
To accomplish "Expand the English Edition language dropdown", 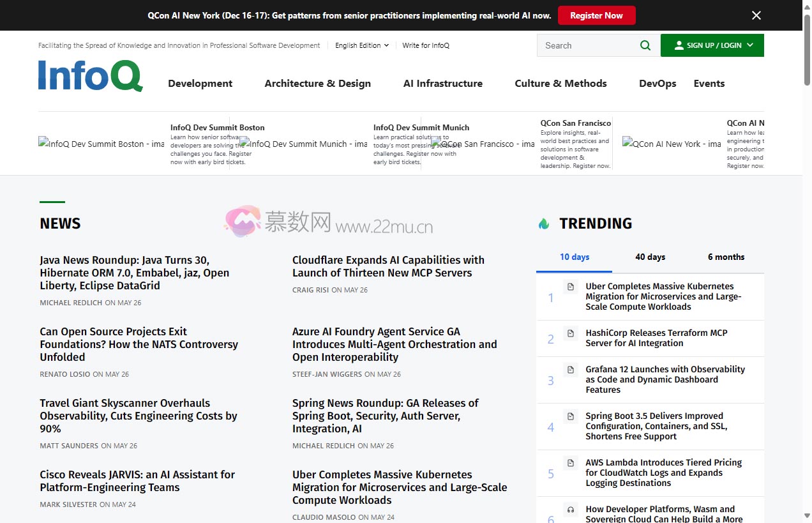I will point(361,45).
